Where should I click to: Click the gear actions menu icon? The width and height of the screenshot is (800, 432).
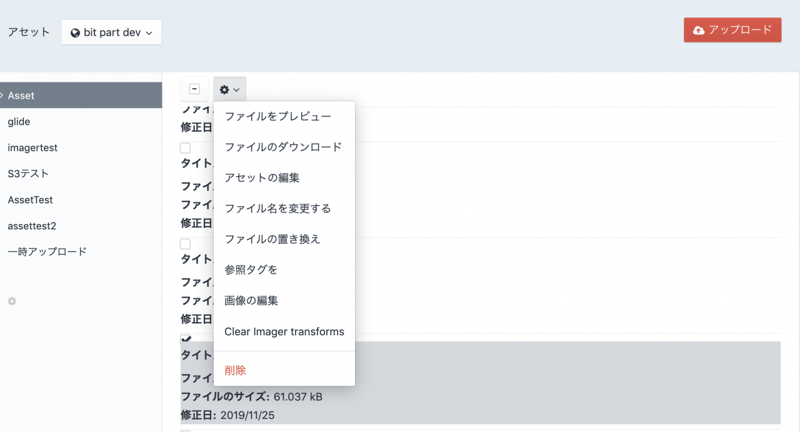click(x=225, y=90)
